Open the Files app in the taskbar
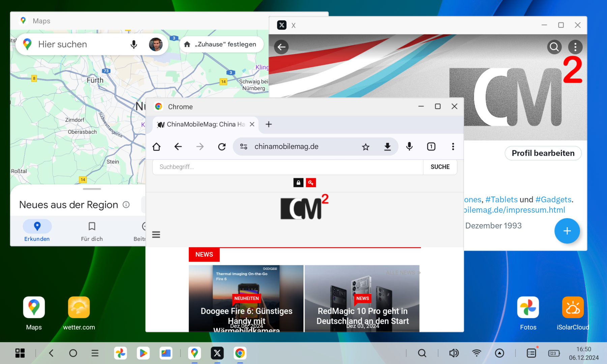607x364 pixels. (166, 353)
